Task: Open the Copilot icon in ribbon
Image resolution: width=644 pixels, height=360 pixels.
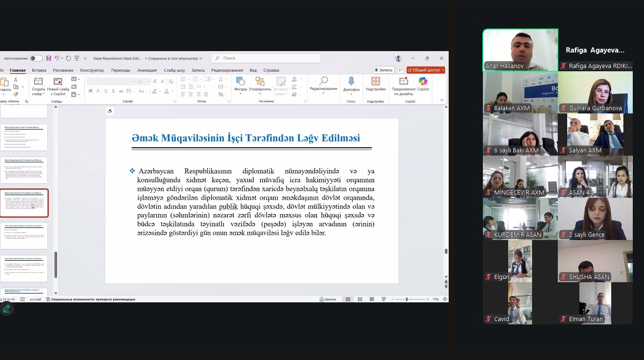Action: 423,84
